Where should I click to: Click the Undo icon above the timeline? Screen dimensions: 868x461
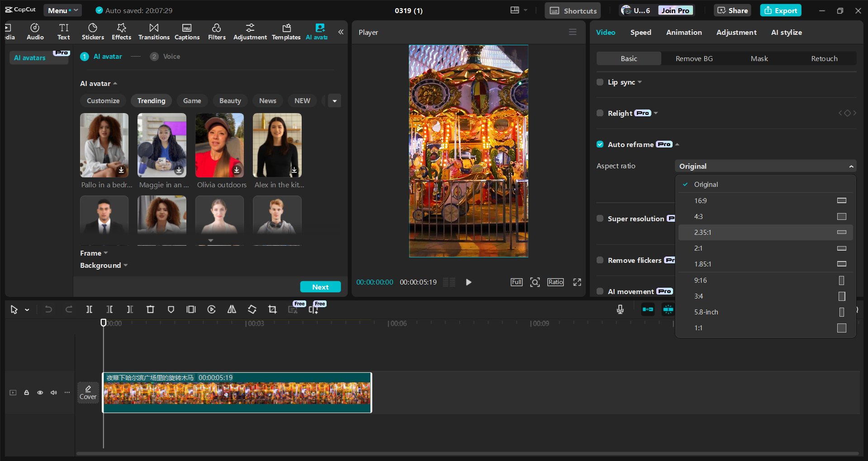click(48, 309)
